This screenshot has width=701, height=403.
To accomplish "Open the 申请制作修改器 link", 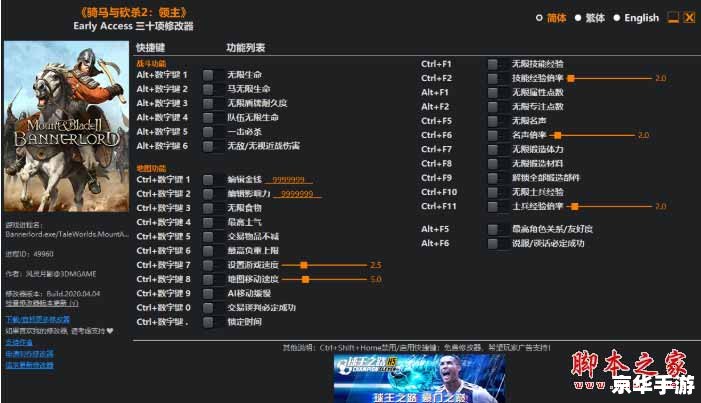I will 30,354.
